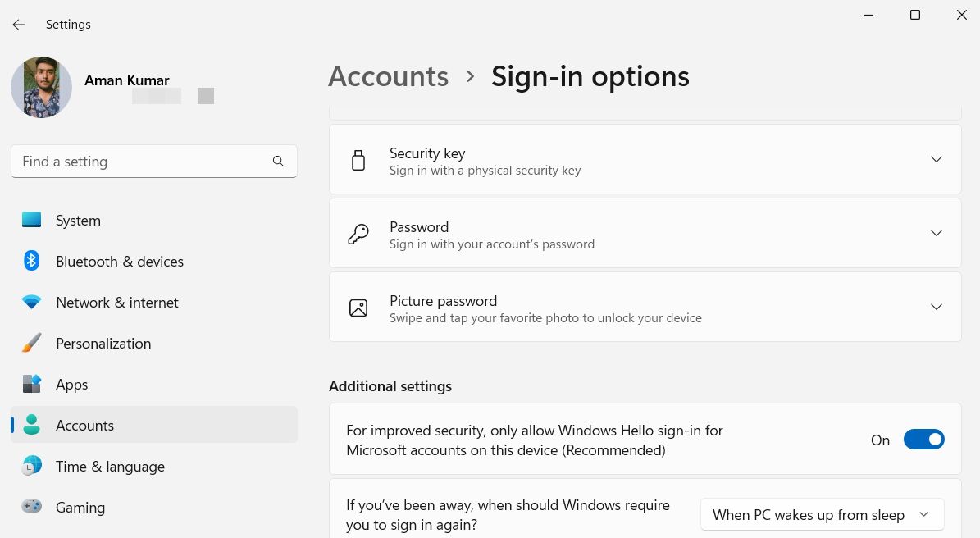This screenshot has width=980, height=538.
Task: Click the Picture password title text
Action: click(443, 300)
